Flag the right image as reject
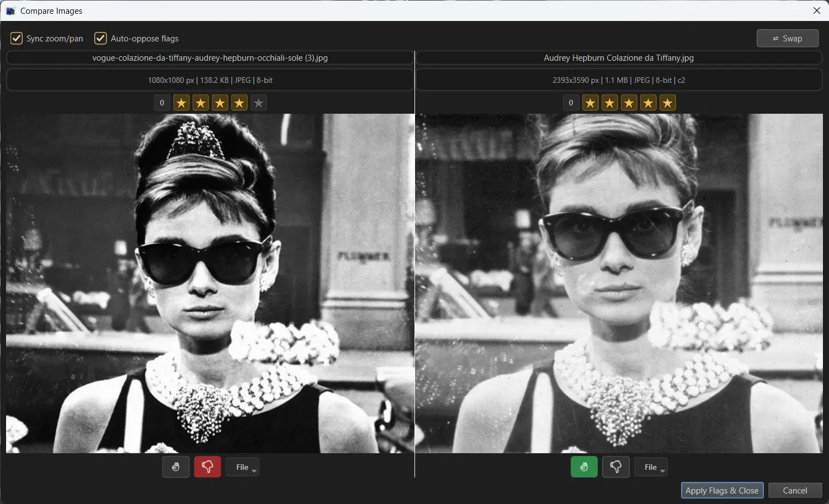829x504 pixels. (616, 467)
